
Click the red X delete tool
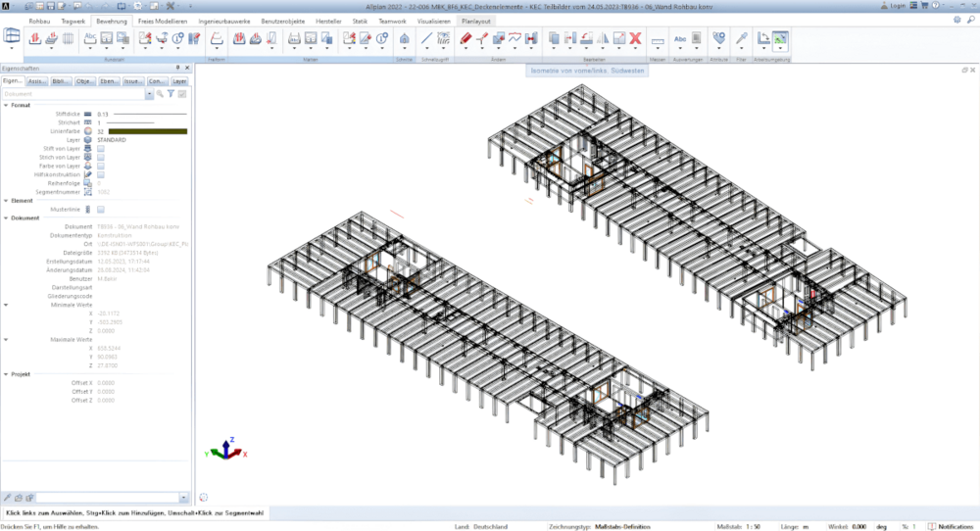[634, 38]
